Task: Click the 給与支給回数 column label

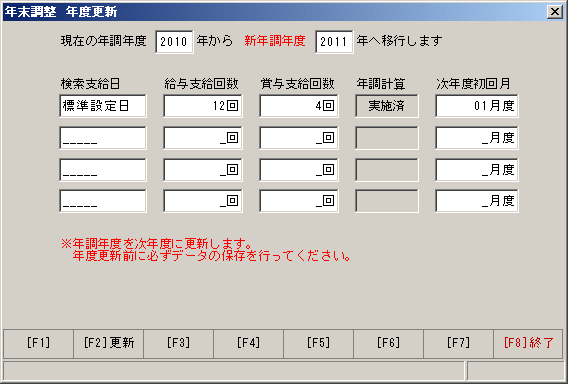Action: [201, 84]
